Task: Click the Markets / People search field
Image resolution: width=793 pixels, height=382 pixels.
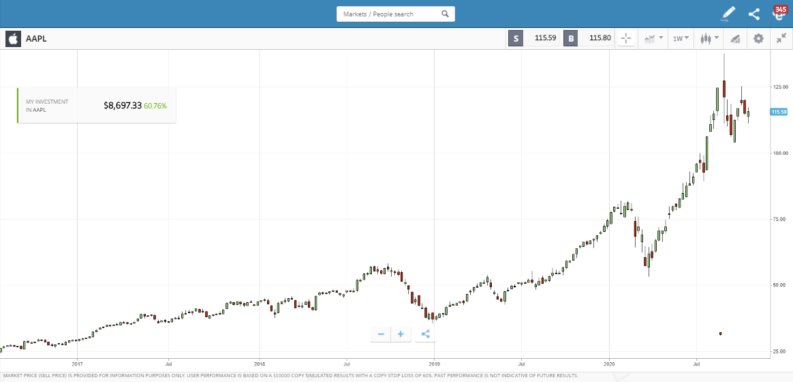Action: [395, 14]
